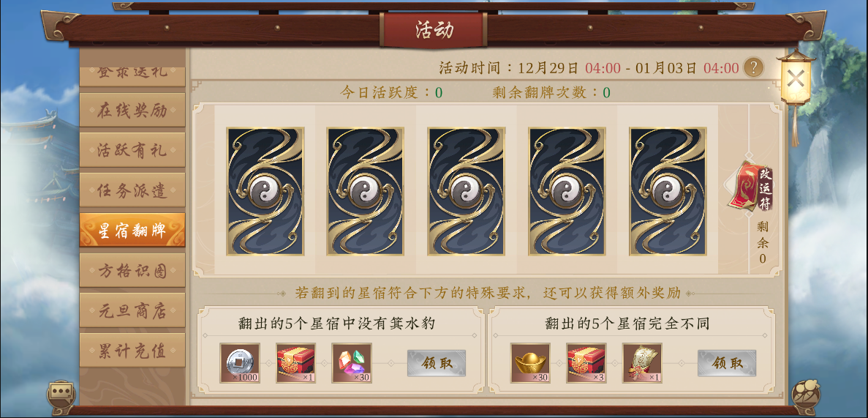Screen dimensions: 868x418
Task: Open the gourd icon at bottom right
Action: (x=805, y=393)
